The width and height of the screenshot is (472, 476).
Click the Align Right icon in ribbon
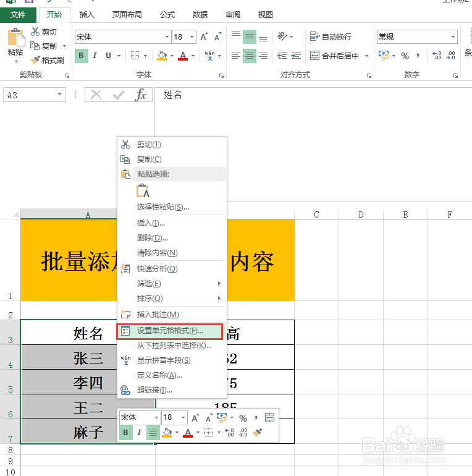click(x=263, y=56)
